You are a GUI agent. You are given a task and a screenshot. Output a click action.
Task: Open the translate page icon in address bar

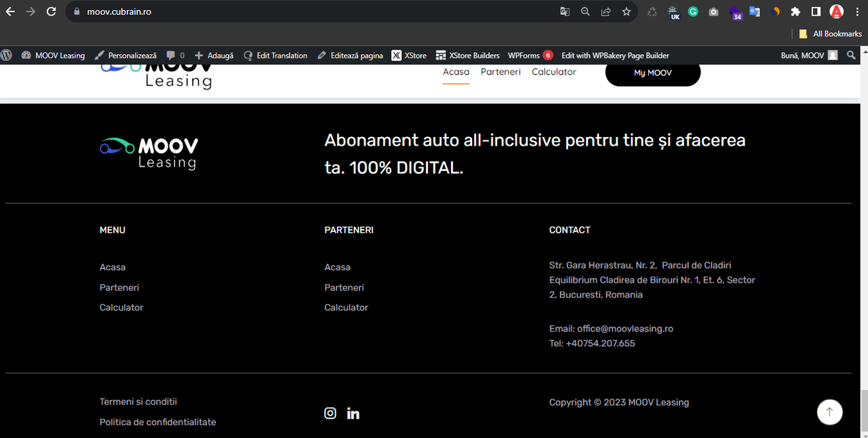pos(565,12)
